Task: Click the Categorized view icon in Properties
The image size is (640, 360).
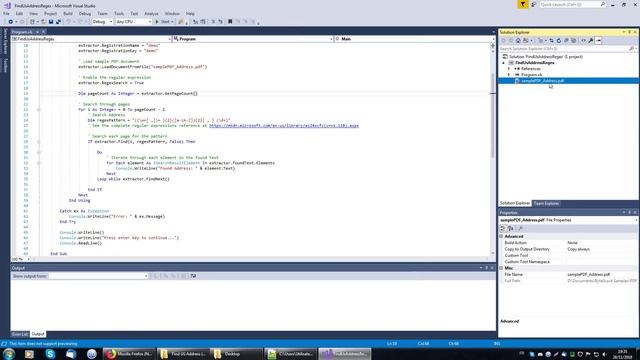Action: click(503, 229)
